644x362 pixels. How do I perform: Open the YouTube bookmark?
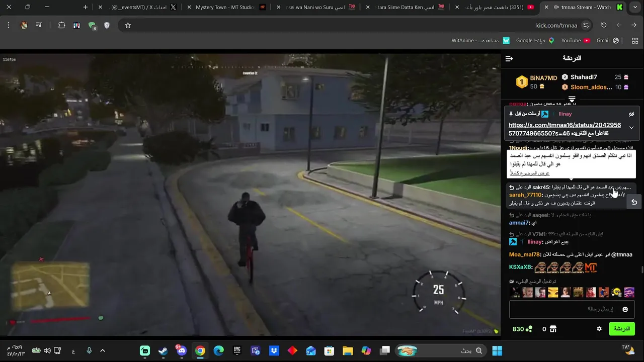(x=575, y=40)
